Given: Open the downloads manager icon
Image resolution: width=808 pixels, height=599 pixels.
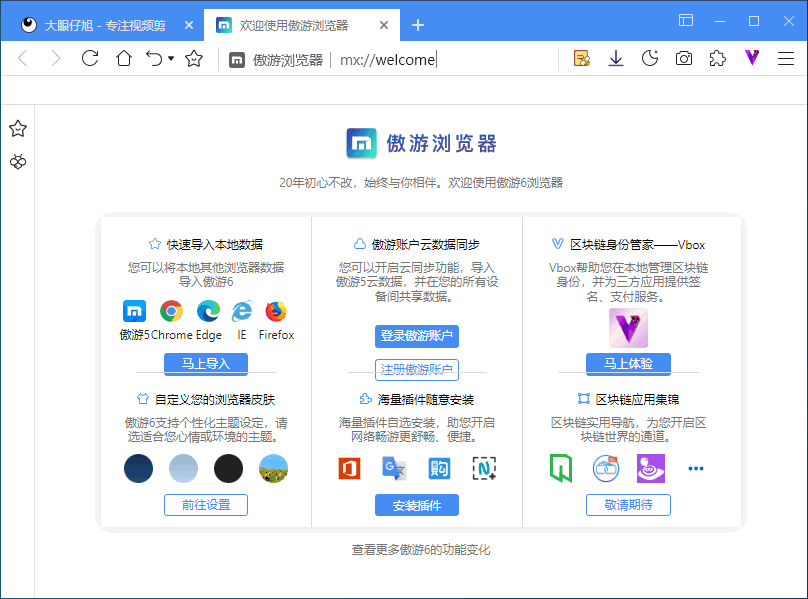Looking at the screenshot, I should click(616, 58).
